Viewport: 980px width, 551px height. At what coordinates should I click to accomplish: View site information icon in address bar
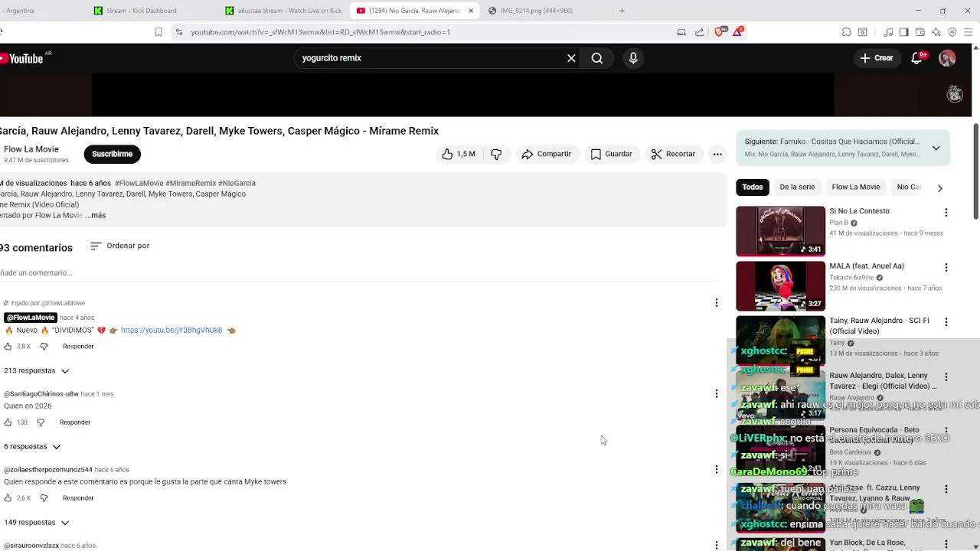tap(179, 32)
